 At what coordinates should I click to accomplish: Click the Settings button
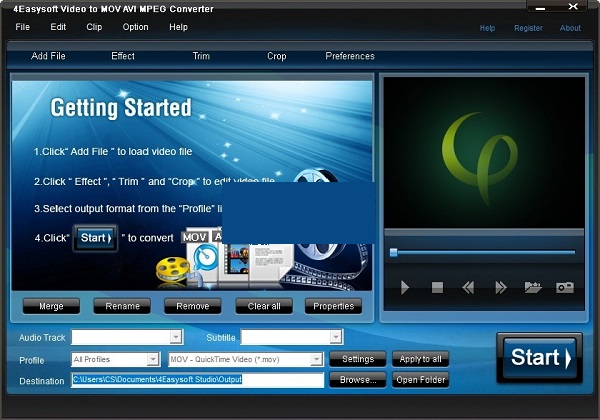[358, 359]
